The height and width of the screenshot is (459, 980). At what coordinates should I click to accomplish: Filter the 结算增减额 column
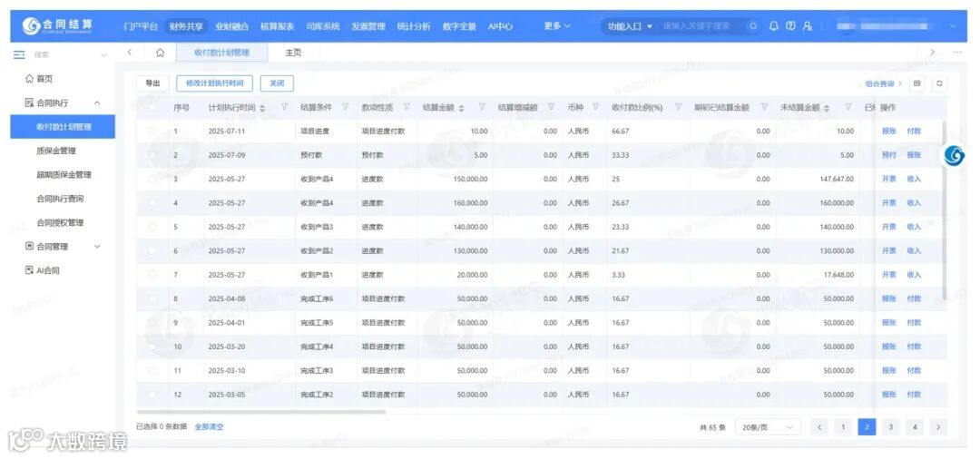point(552,107)
